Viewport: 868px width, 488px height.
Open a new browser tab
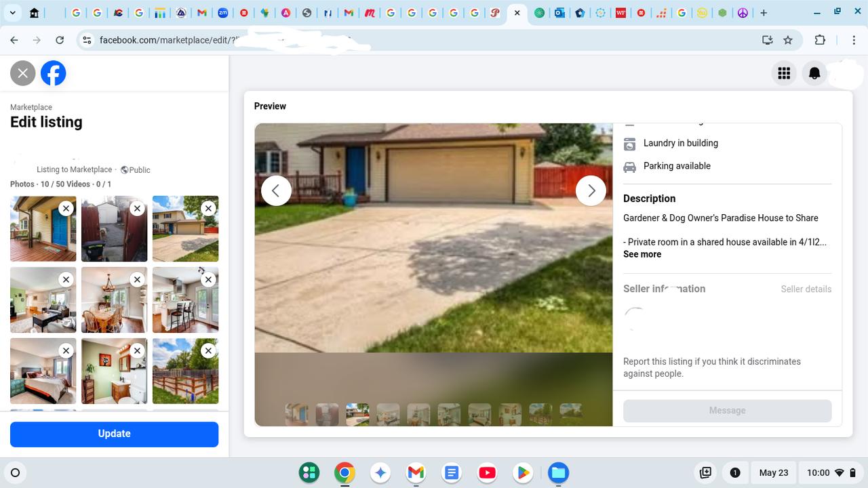764,13
